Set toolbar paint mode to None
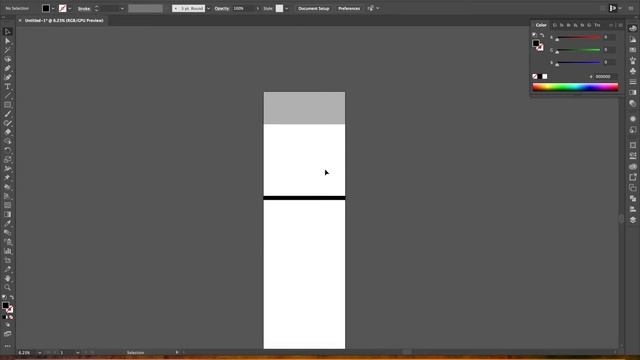This screenshot has width=640, height=360. [11, 317]
